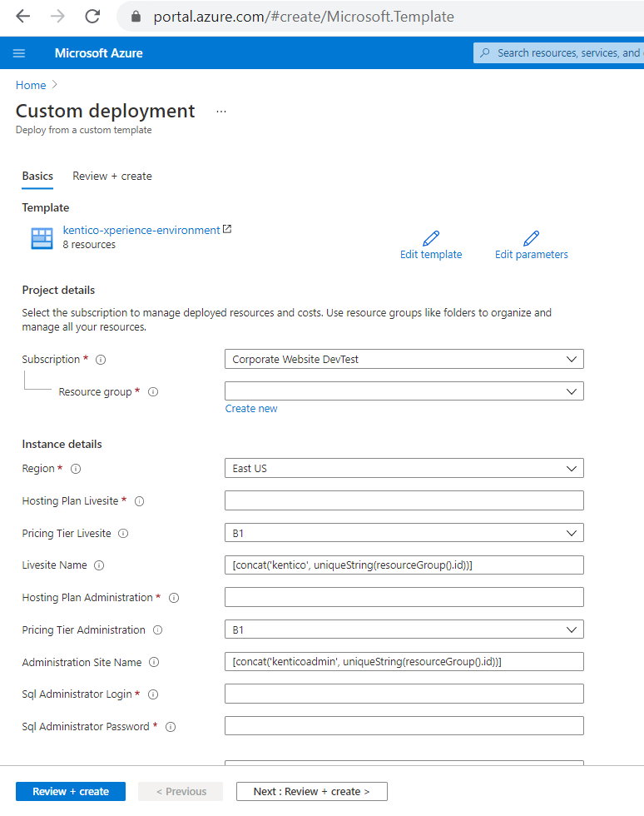Show info tooltip for Subscription
This screenshot has width=644, height=816.
tap(101, 360)
